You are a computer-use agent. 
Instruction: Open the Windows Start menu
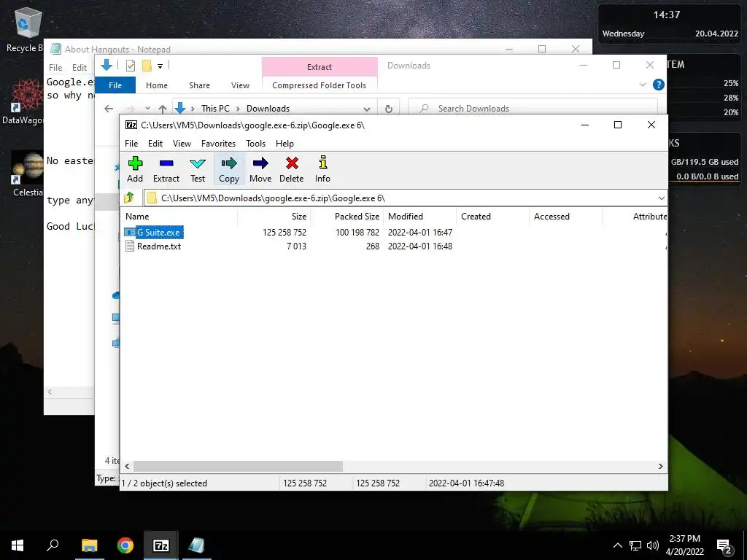(x=18, y=545)
